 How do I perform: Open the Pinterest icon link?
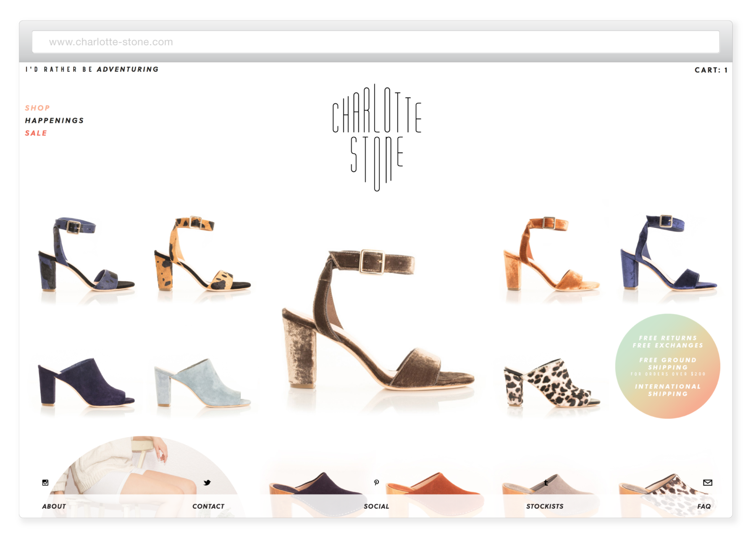click(x=376, y=483)
